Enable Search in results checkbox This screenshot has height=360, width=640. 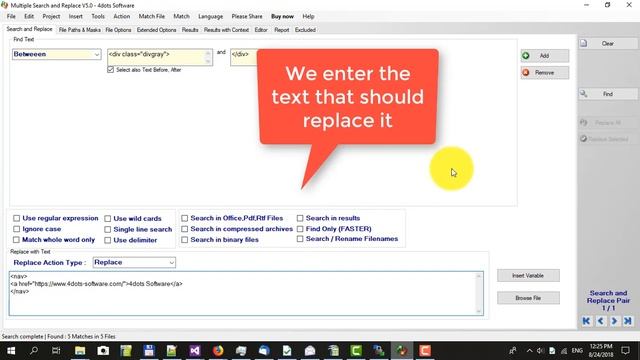pos(300,218)
